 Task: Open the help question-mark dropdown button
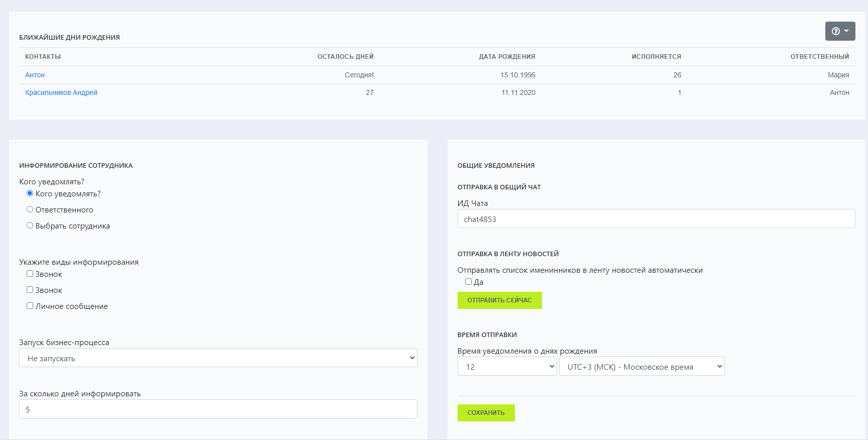point(839,31)
